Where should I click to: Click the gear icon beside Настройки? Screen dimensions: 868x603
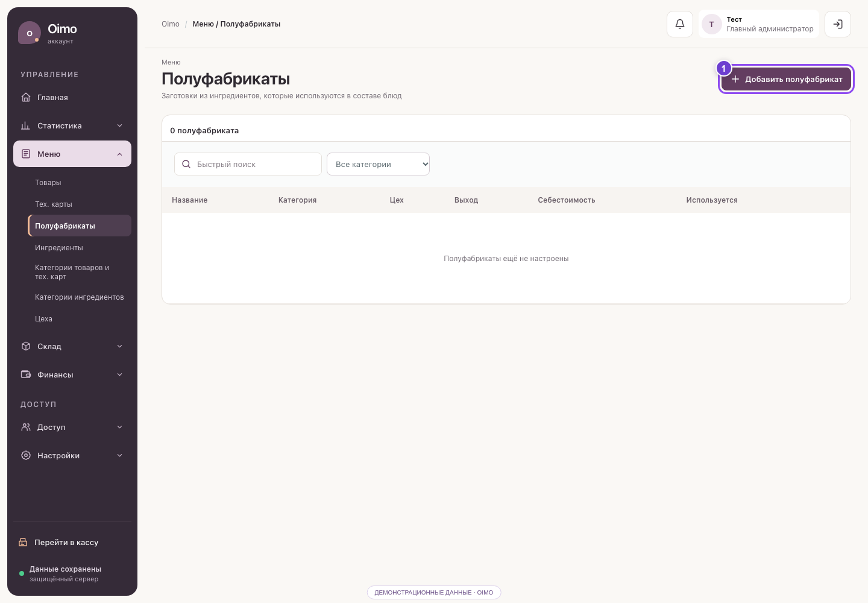[26, 455]
